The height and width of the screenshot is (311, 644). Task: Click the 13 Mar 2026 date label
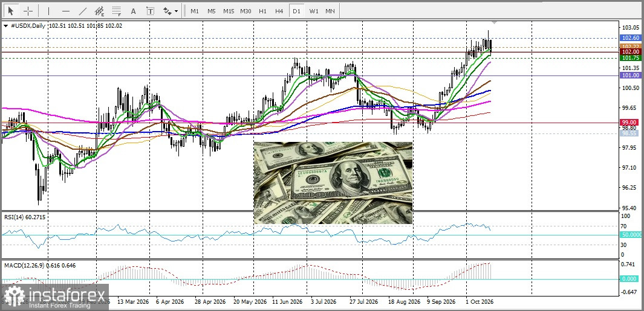tap(132, 301)
